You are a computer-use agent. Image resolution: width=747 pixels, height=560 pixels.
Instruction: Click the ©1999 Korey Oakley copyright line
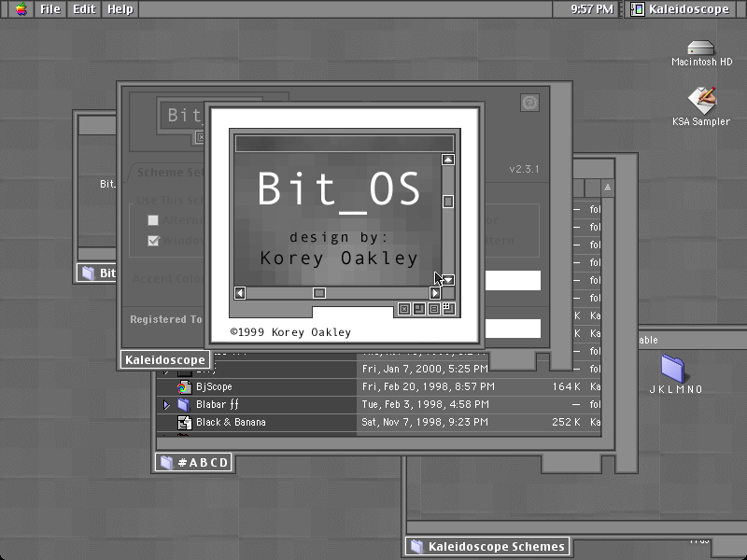[x=290, y=332]
